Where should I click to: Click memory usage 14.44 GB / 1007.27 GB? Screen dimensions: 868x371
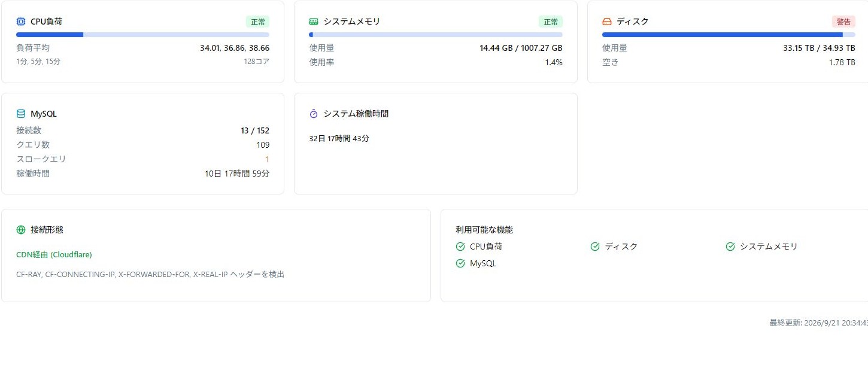(521, 48)
